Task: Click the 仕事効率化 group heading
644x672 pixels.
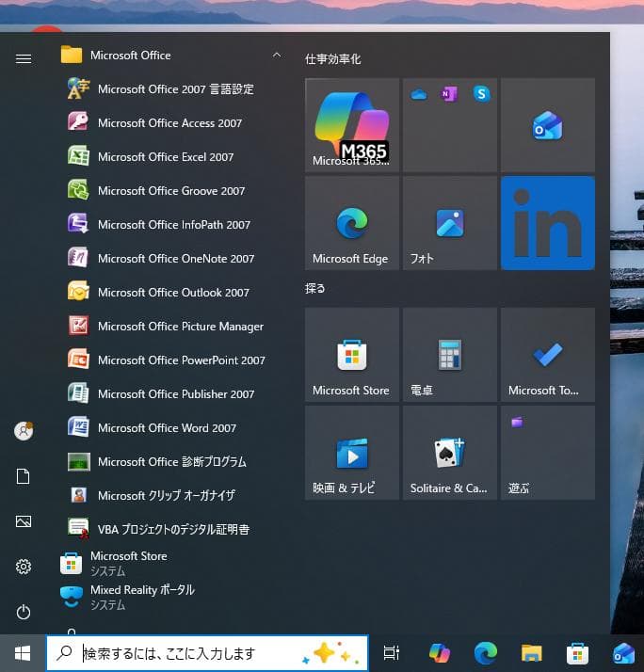Action: pos(332,59)
